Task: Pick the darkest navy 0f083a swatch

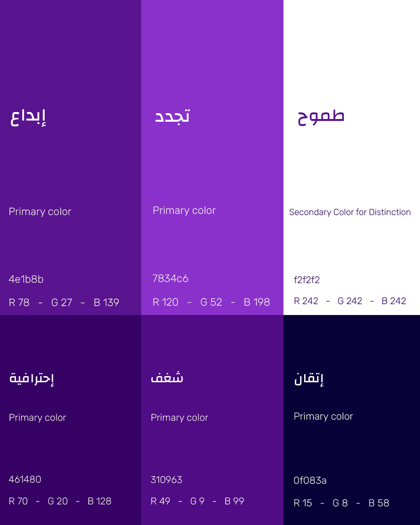Action: [352, 420]
